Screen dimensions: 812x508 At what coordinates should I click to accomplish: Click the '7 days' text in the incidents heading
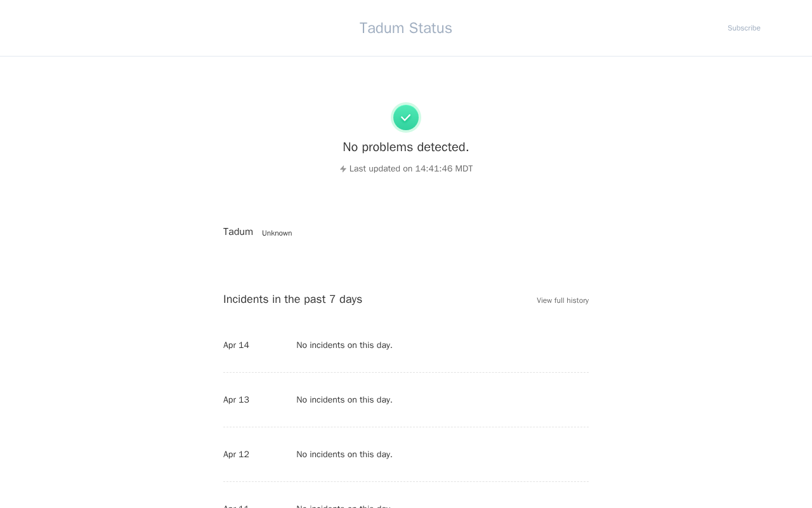point(346,299)
